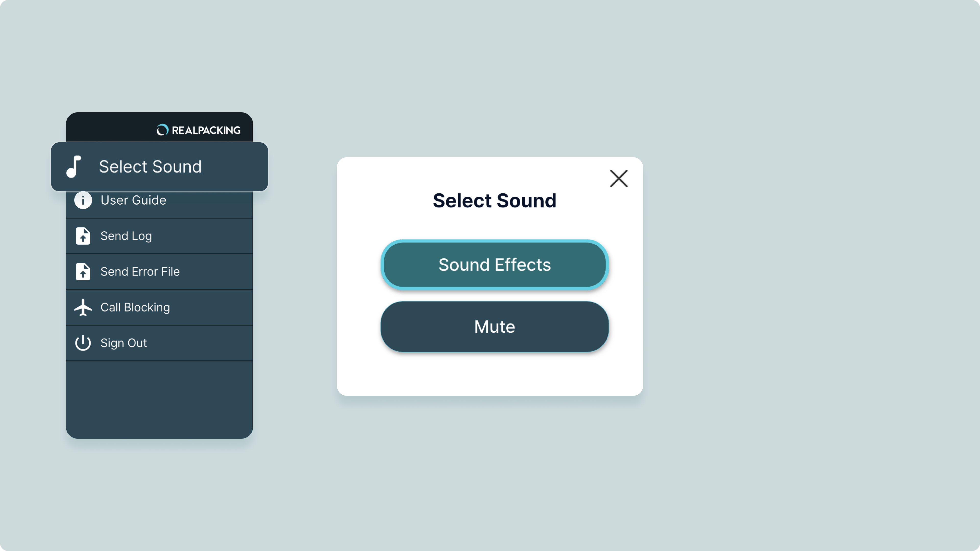The width and height of the screenshot is (980, 551).
Task: Click the Call Blocking airplane icon
Action: [83, 307]
